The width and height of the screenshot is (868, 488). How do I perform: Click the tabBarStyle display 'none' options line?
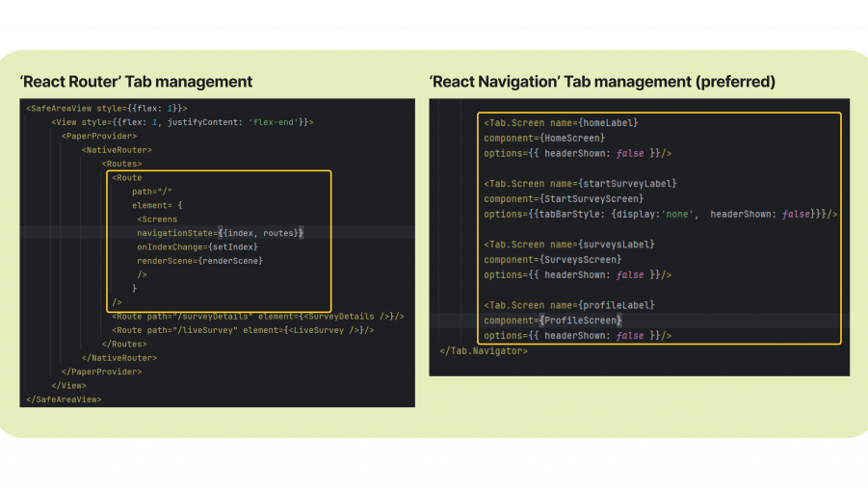coord(660,214)
